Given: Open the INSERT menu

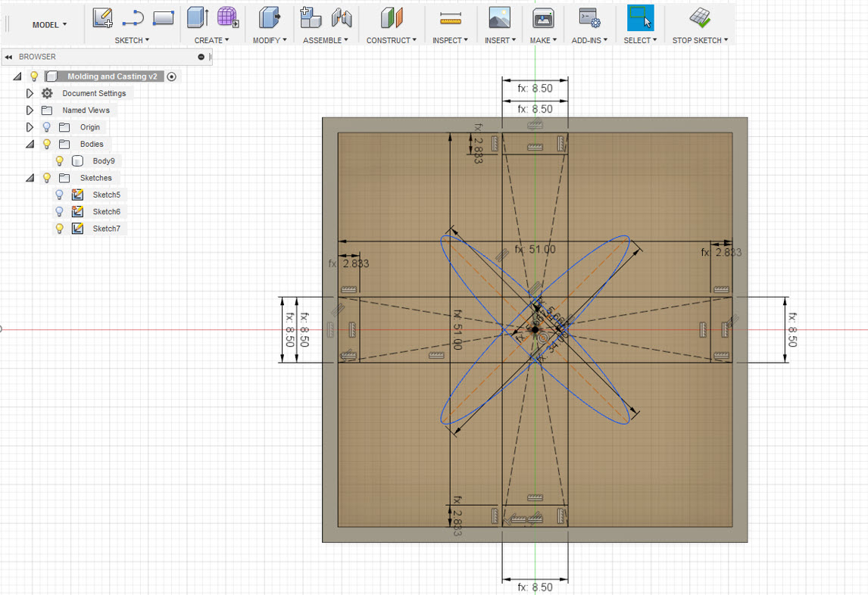Looking at the screenshot, I should (x=500, y=40).
